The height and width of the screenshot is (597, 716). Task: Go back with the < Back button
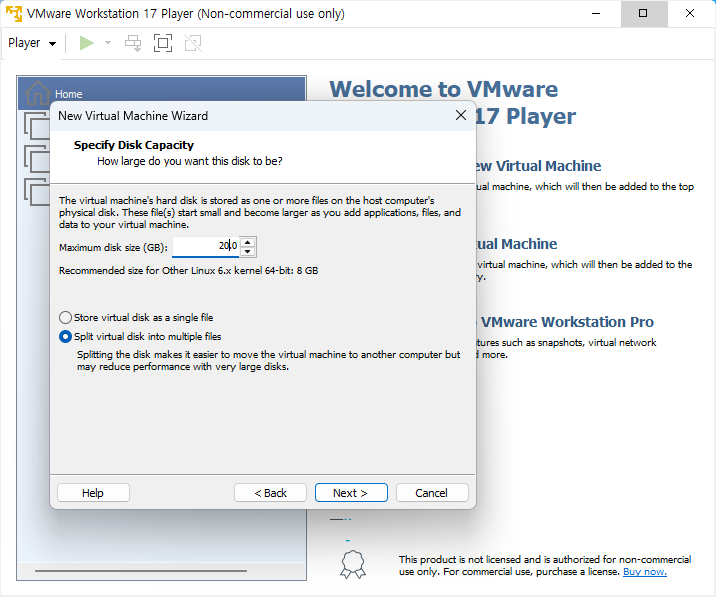pyautogui.click(x=270, y=493)
